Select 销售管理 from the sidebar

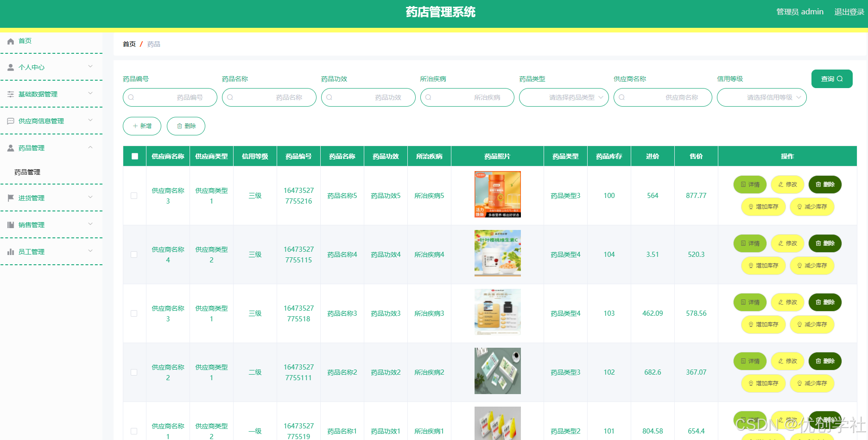coord(31,224)
